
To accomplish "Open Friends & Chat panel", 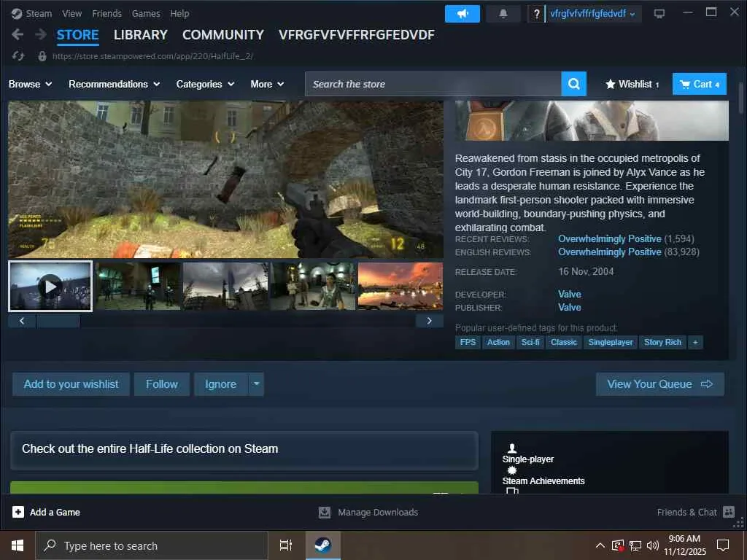I will [695, 512].
